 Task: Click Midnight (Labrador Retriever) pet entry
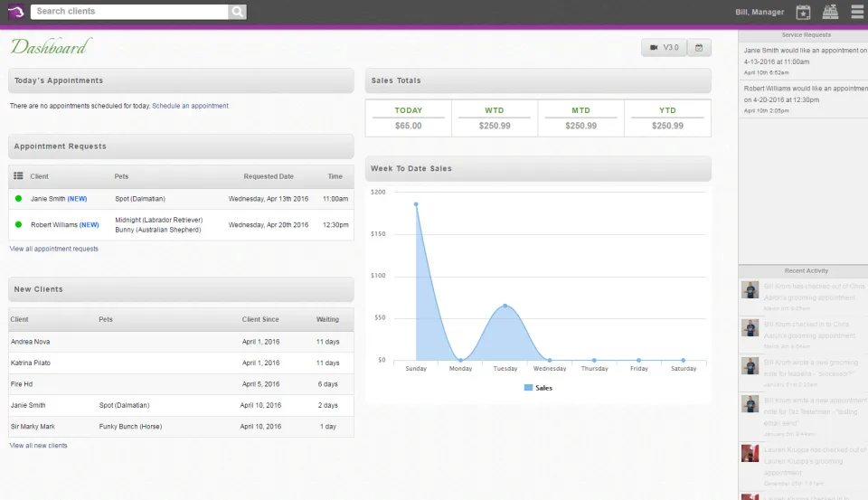click(159, 220)
